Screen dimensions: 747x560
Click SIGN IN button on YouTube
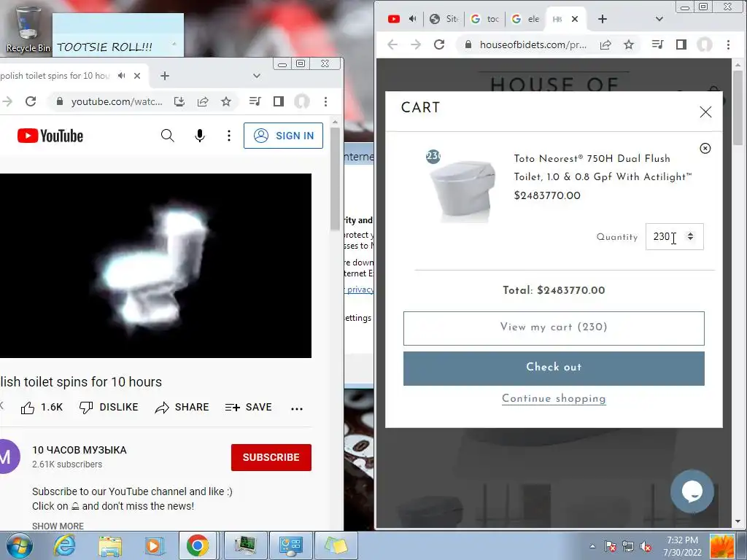click(284, 136)
